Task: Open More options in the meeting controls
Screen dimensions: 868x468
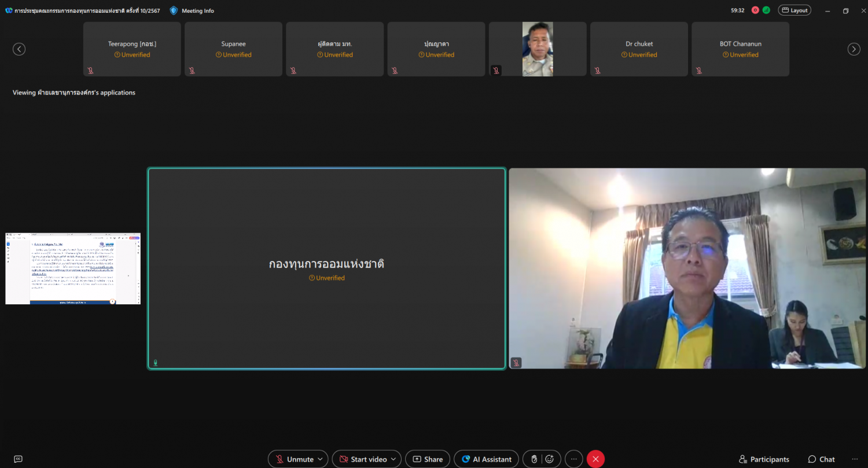Action: tap(574, 459)
